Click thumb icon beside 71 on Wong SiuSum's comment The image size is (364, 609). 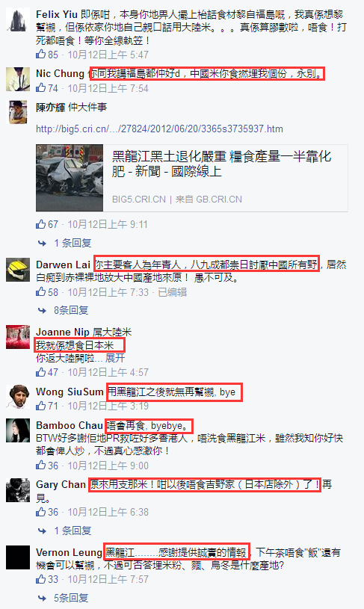[x=41, y=406]
